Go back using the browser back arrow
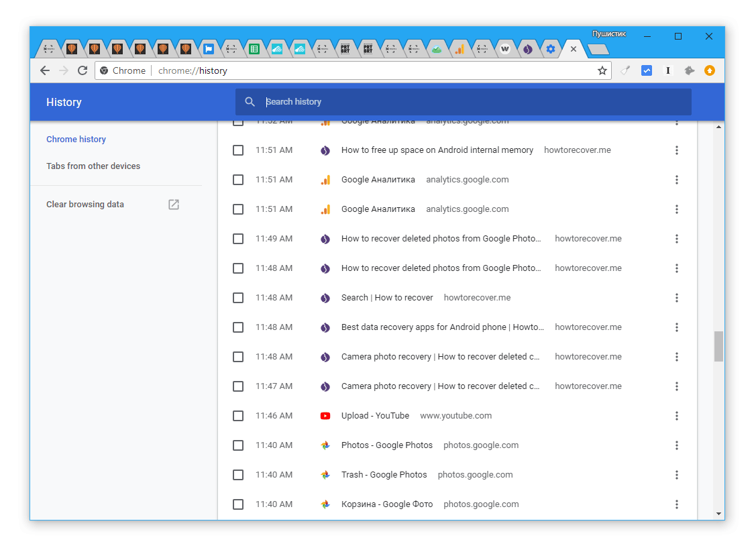This screenshot has width=756, height=548. point(45,70)
